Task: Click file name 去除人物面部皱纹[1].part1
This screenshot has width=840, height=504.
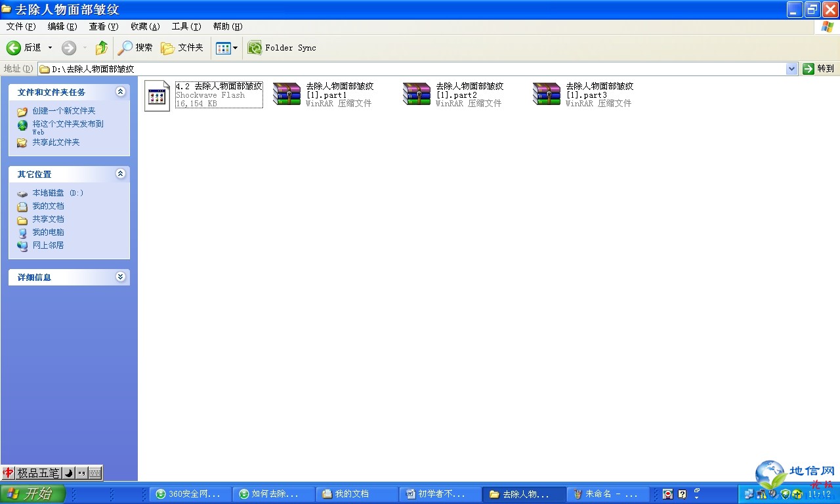Action: pos(340,91)
